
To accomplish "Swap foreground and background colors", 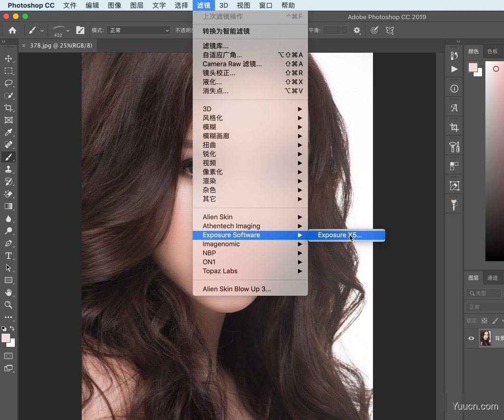I will tap(12, 328).
